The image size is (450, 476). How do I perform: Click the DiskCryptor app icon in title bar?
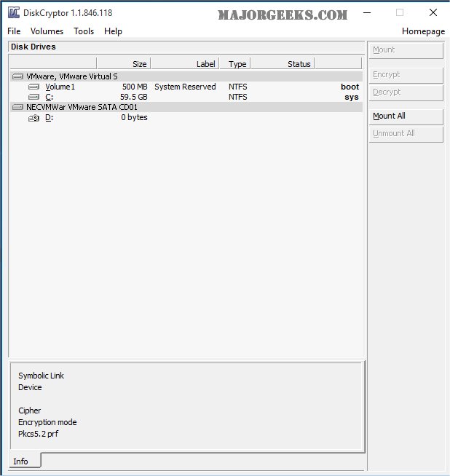[x=13, y=13]
